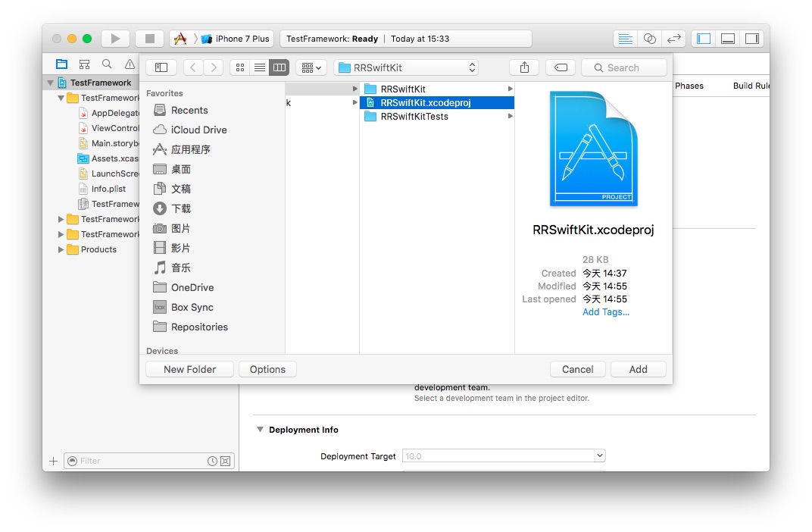This screenshot has height=532, width=812.
Task: Select the RRSwiftKit folder
Action: click(437, 89)
